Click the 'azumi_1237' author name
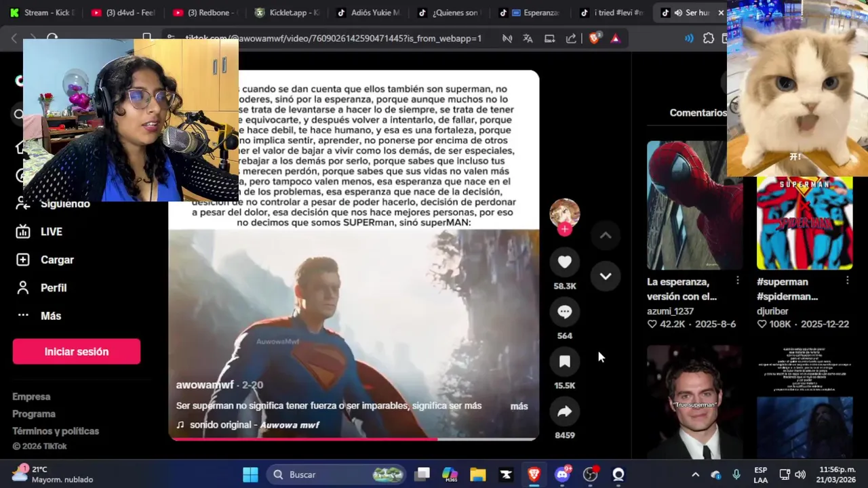This screenshot has height=488, width=868. [x=670, y=311]
